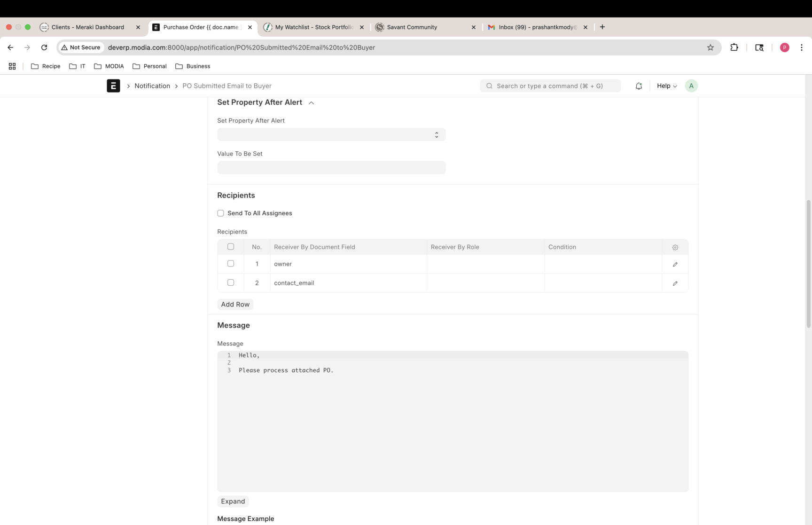The height and width of the screenshot is (525, 812).
Task: Open a new browser tab with plus icon
Action: click(x=602, y=27)
